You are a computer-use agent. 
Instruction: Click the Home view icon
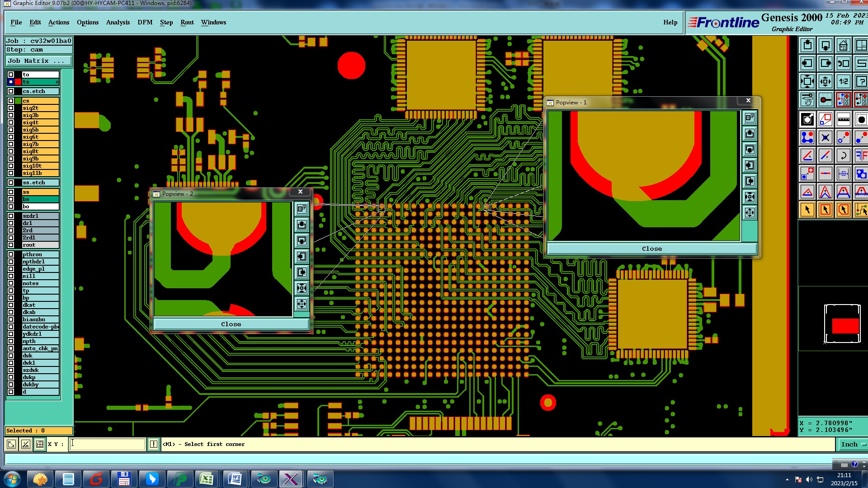(843, 46)
